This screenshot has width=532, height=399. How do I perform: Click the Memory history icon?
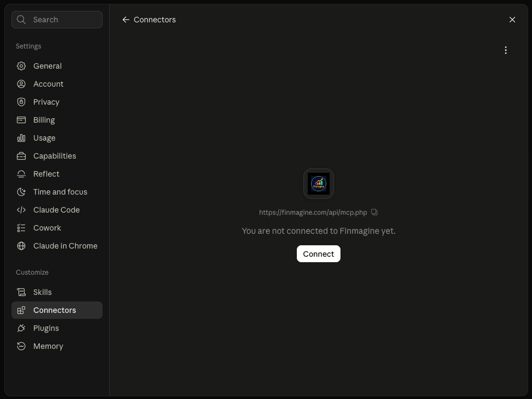[21, 346]
